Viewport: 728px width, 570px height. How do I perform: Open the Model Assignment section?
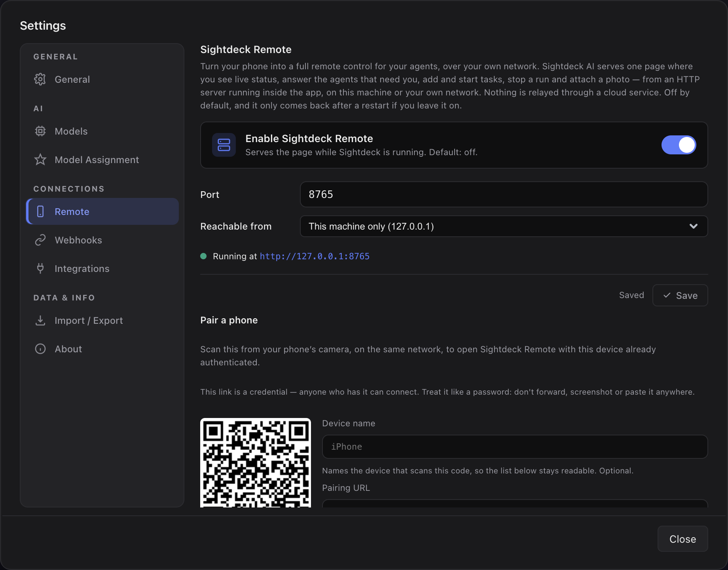pos(102,160)
